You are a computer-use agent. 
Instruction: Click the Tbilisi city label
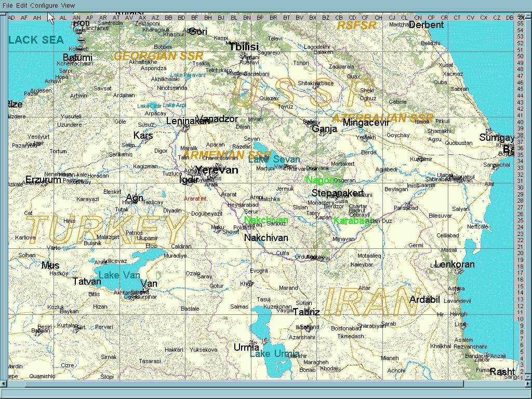tap(244, 46)
